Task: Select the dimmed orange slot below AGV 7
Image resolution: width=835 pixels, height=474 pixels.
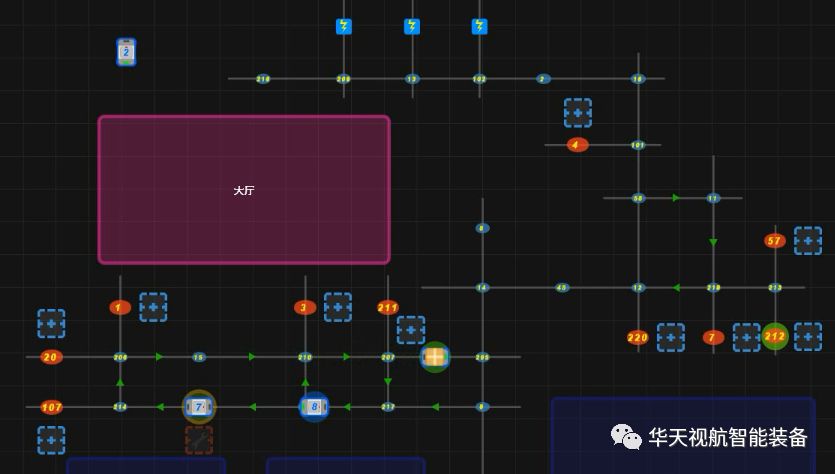Action: (199, 440)
